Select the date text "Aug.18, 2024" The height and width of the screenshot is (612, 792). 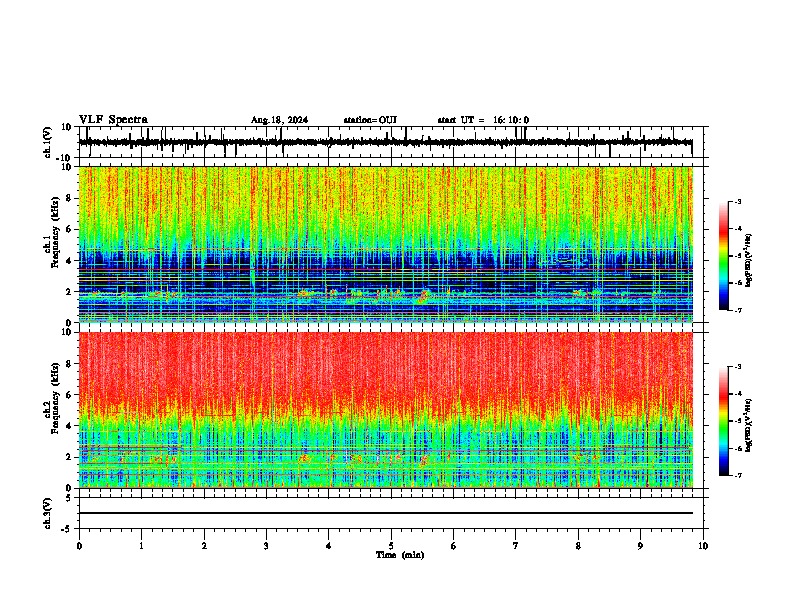click(279, 120)
